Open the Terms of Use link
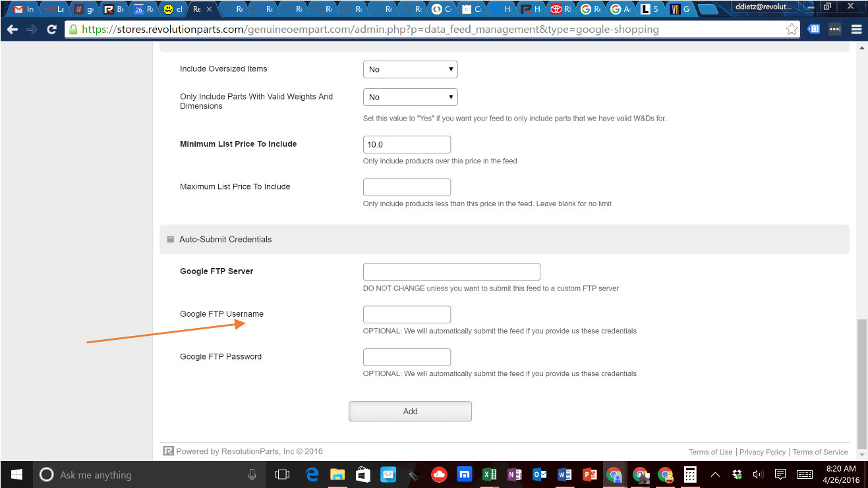This screenshot has width=868, height=488. point(710,452)
